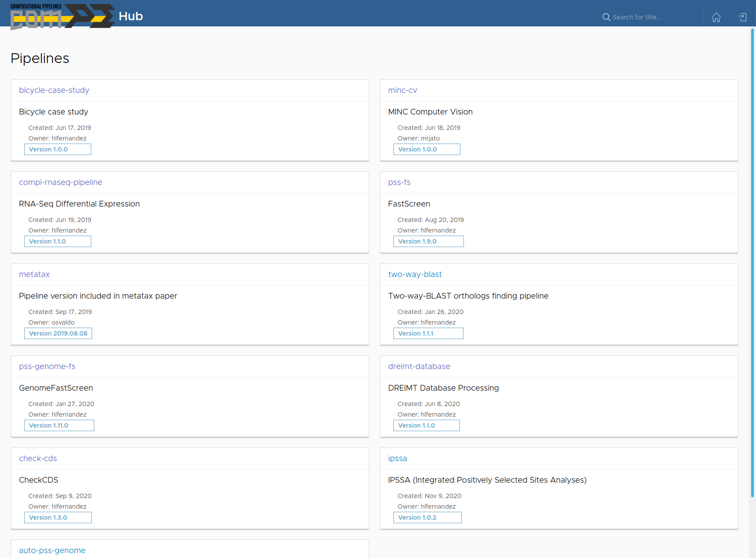Select Version 1.0.2 of ipssa
The image size is (756, 558).
[x=427, y=517]
